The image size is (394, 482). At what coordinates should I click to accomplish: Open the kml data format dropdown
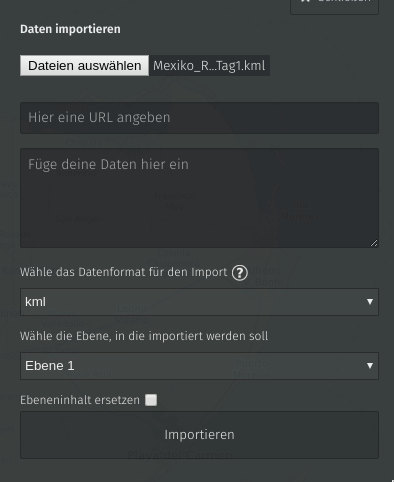[x=199, y=302]
